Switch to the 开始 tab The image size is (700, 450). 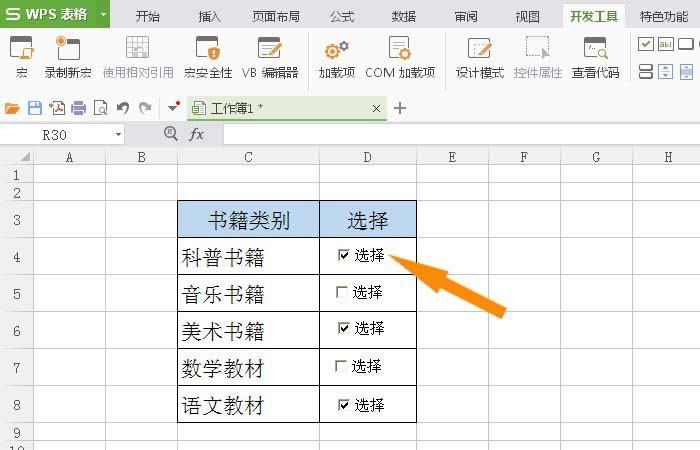tap(147, 17)
